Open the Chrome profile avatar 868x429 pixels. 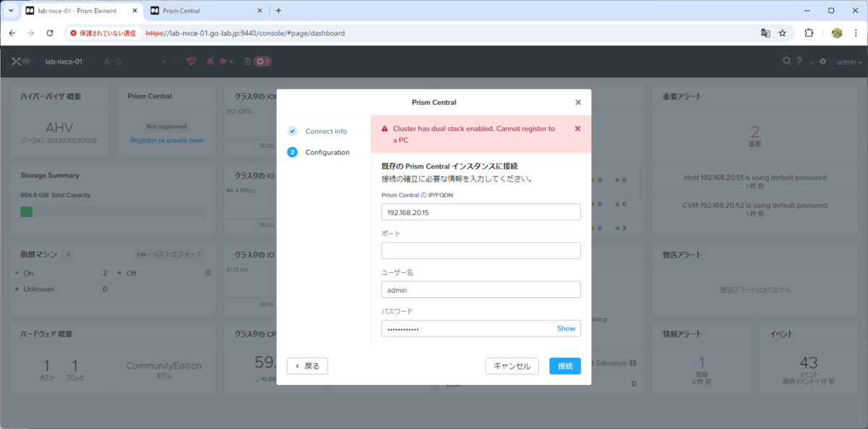[837, 33]
